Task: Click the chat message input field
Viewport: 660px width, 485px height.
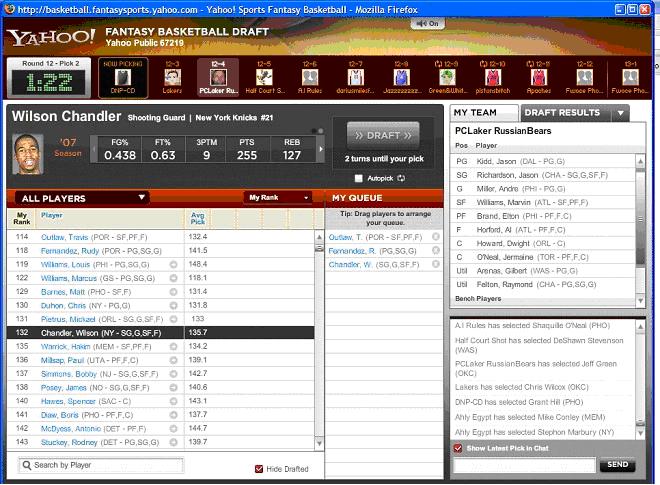Action: click(524, 465)
